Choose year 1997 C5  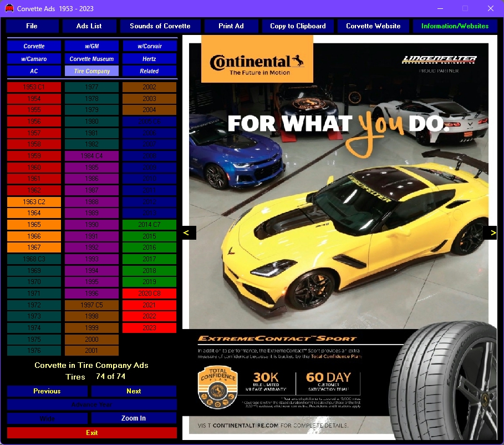[91, 305]
